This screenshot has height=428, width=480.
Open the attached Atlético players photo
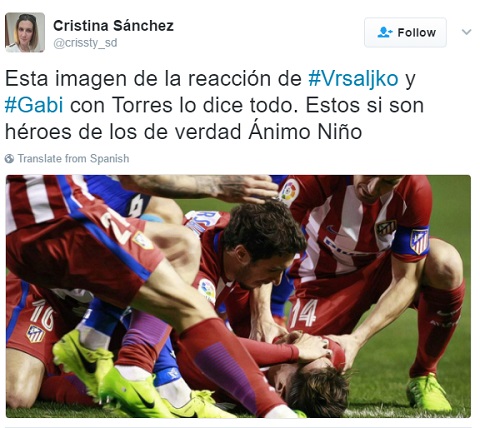pos(238,296)
